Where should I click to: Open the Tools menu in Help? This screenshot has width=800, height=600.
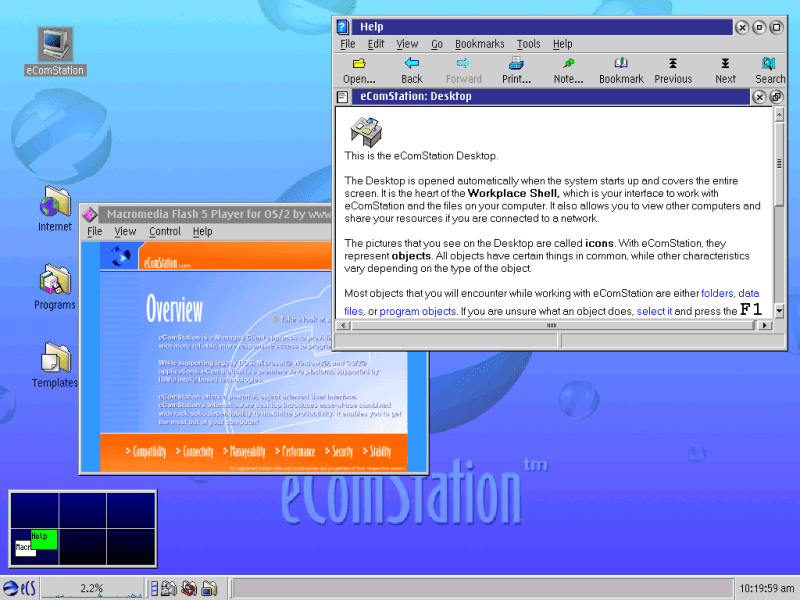click(x=528, y=44)
